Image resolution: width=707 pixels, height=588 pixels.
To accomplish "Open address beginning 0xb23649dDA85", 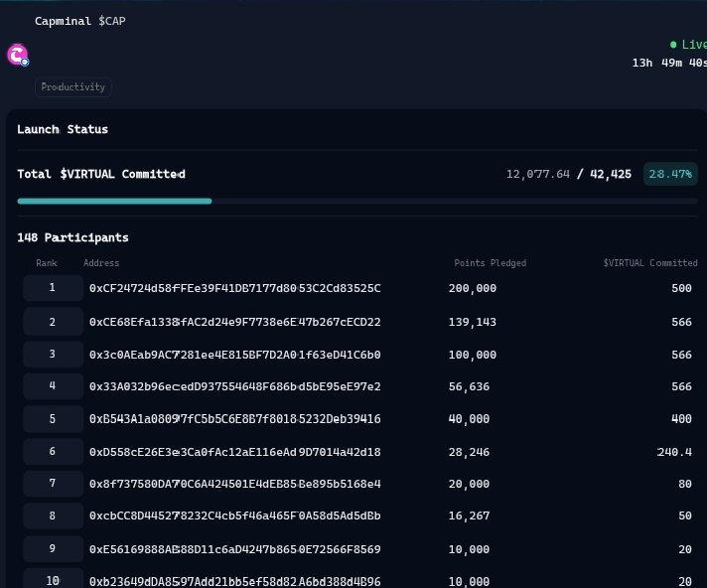I will pyautogui.click(x=235, y=582).
